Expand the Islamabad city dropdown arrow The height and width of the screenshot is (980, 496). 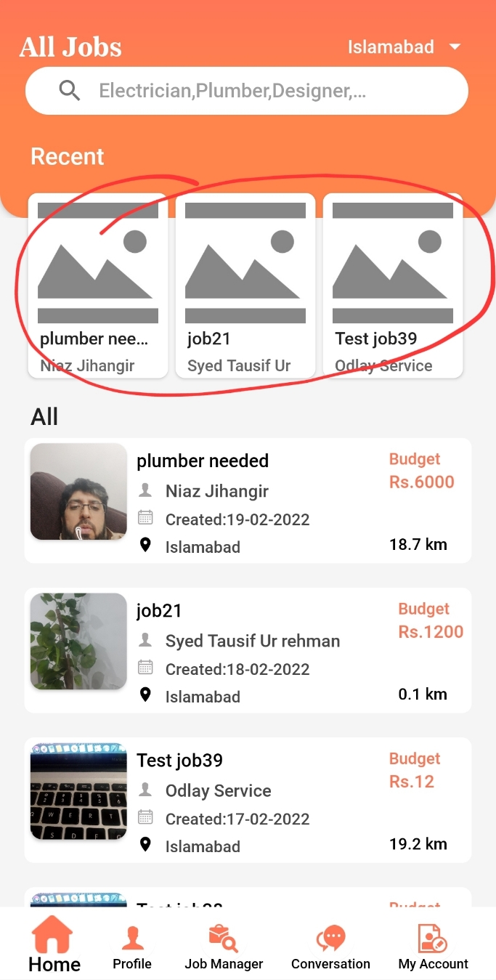tap(455, 47)
